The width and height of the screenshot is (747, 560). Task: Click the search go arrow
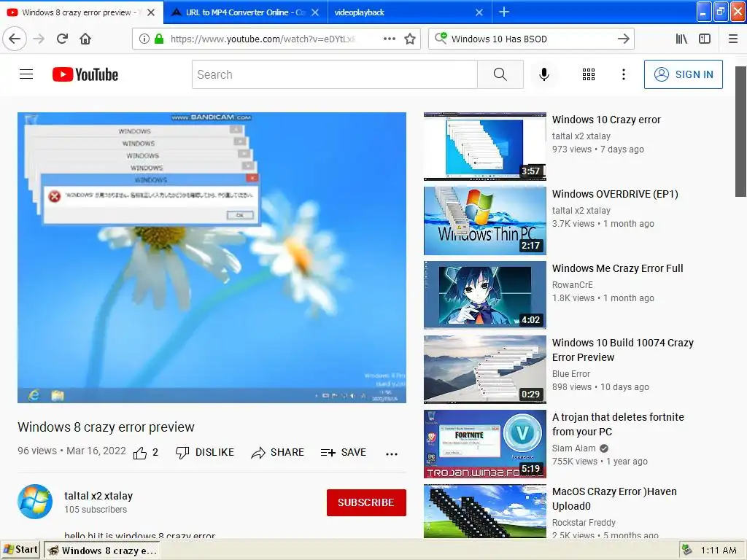tap(623, 39)
